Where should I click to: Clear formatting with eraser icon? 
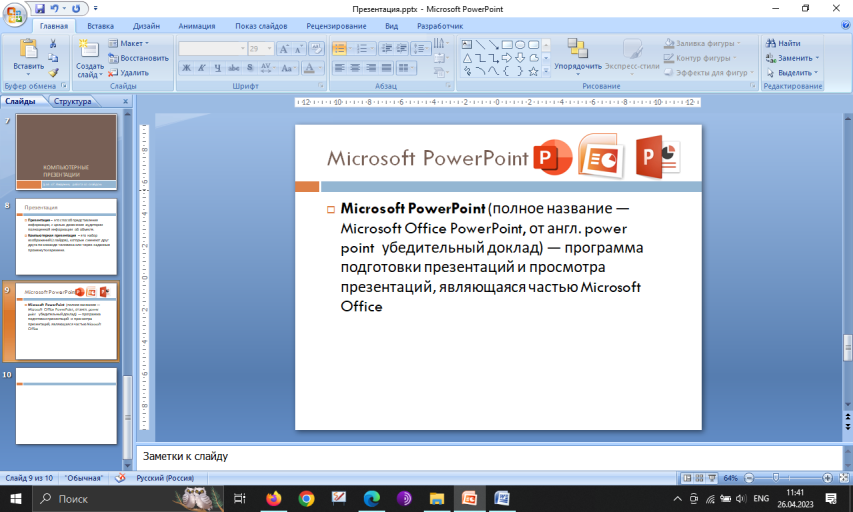coord(316,49)
